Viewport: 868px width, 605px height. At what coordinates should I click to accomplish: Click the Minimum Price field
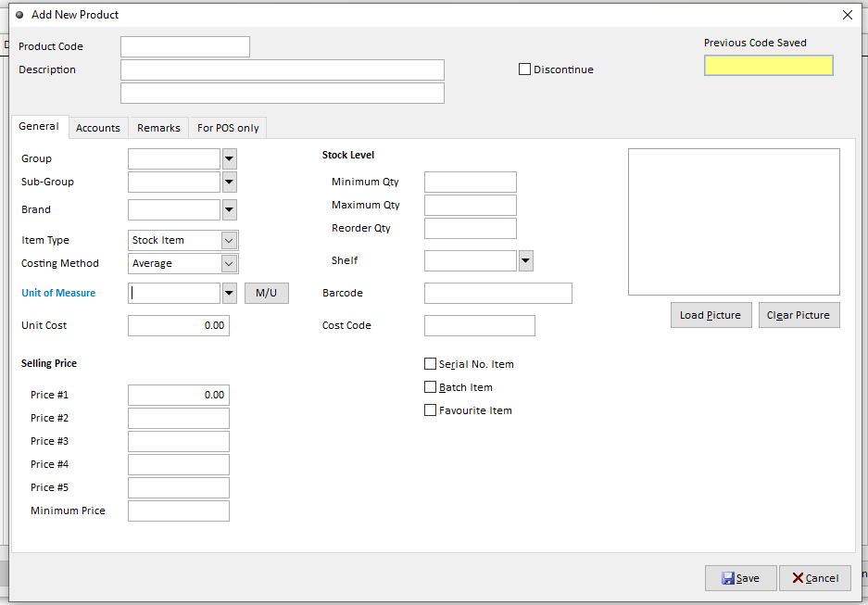pyautogui.click(x=179, y=510)
